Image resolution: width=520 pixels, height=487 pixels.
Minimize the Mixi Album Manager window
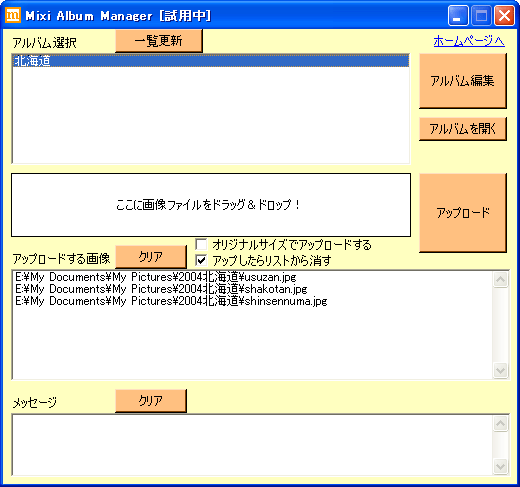[458, 15]
